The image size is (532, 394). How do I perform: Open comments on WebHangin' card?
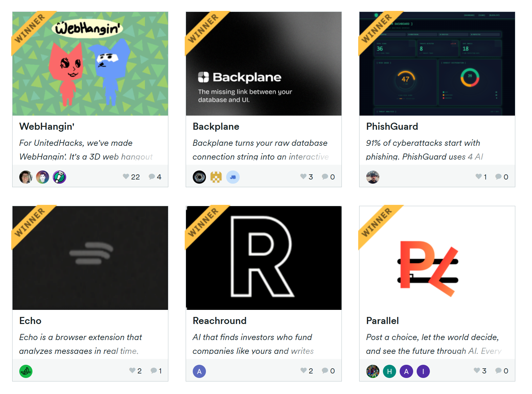click(152, 177)
